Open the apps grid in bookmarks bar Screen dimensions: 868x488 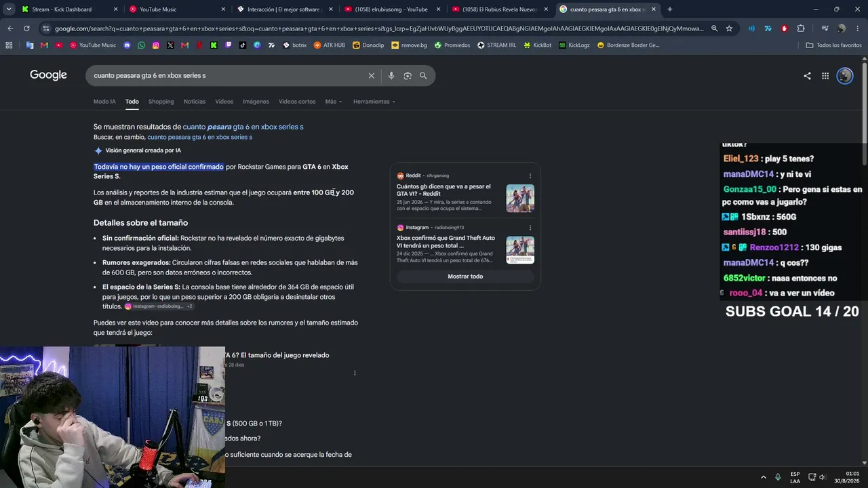[x=9, y=45]
